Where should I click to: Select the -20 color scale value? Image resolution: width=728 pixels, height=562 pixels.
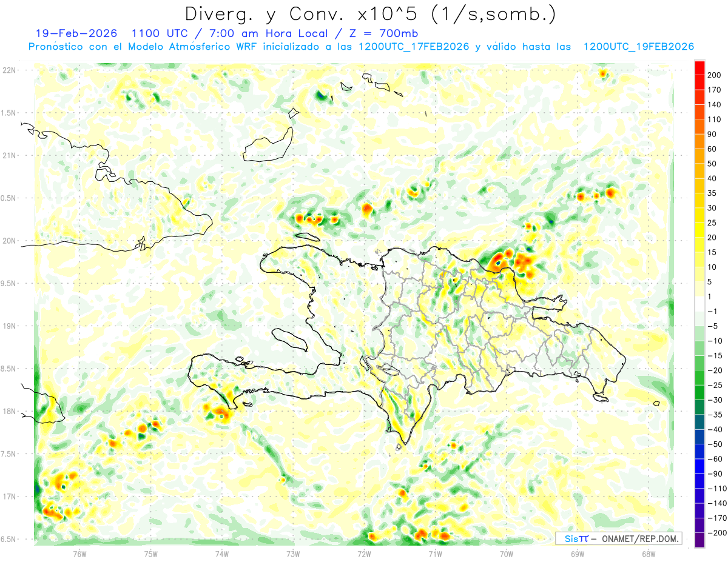tap(715, 370)
